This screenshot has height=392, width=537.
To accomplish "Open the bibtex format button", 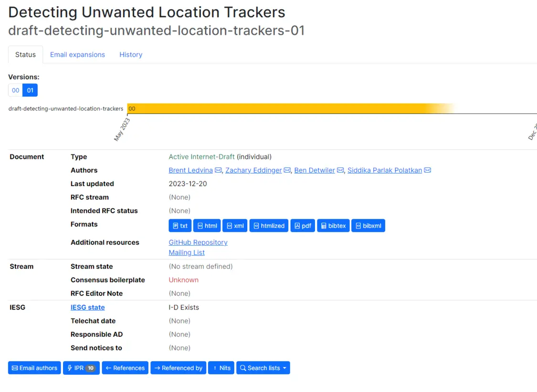I will click(x=333, y=226).
